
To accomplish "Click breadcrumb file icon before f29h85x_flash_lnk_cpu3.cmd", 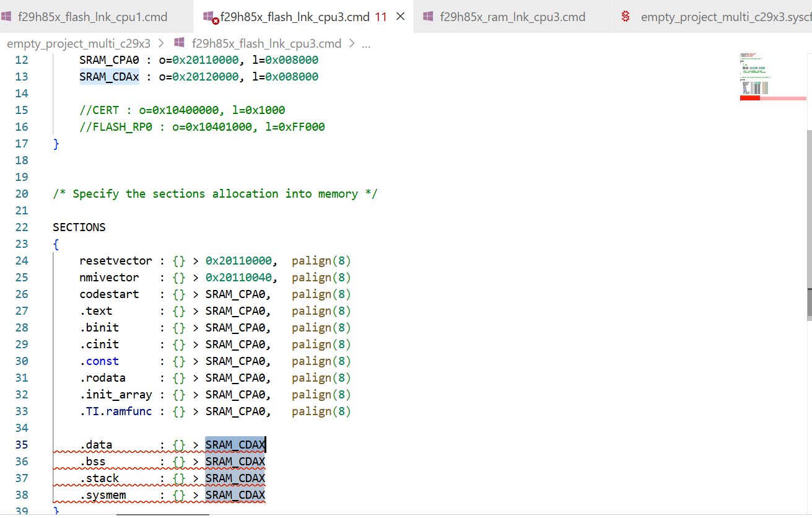I will [180, 43].
